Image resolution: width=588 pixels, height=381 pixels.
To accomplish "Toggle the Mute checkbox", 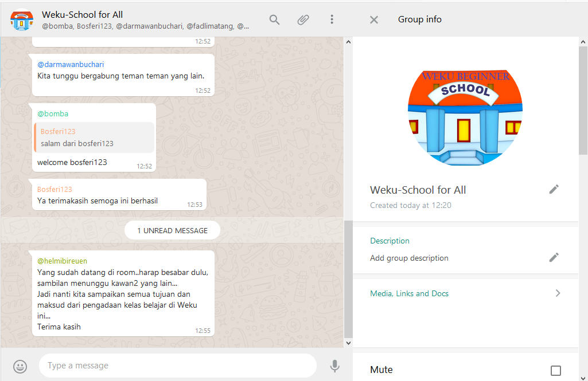I will (556, 371).
